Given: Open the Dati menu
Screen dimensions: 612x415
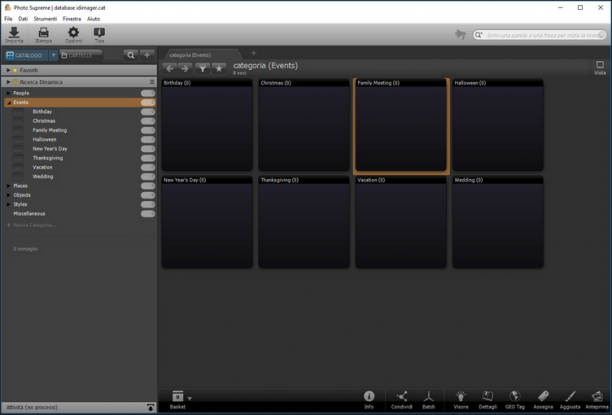Looking at the screenshot, I should pyautogui.click(x=23, y=19).
